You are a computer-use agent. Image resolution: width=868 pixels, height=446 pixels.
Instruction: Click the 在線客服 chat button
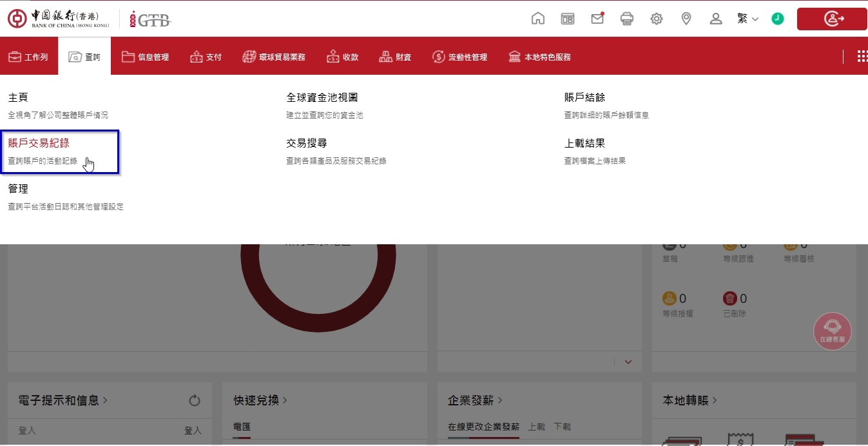tap(832, 331)
